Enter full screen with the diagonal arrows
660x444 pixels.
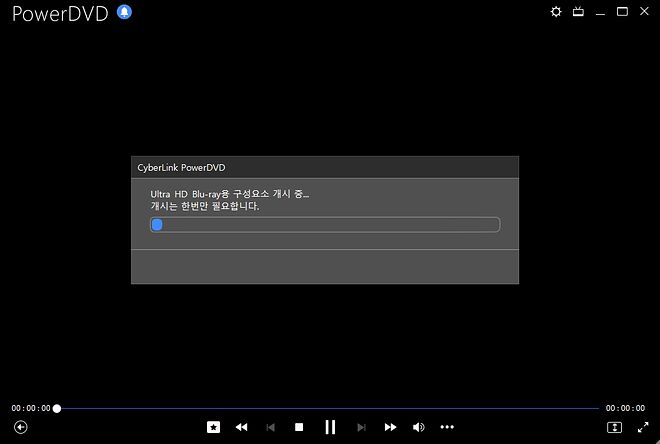tap(643, 427)
